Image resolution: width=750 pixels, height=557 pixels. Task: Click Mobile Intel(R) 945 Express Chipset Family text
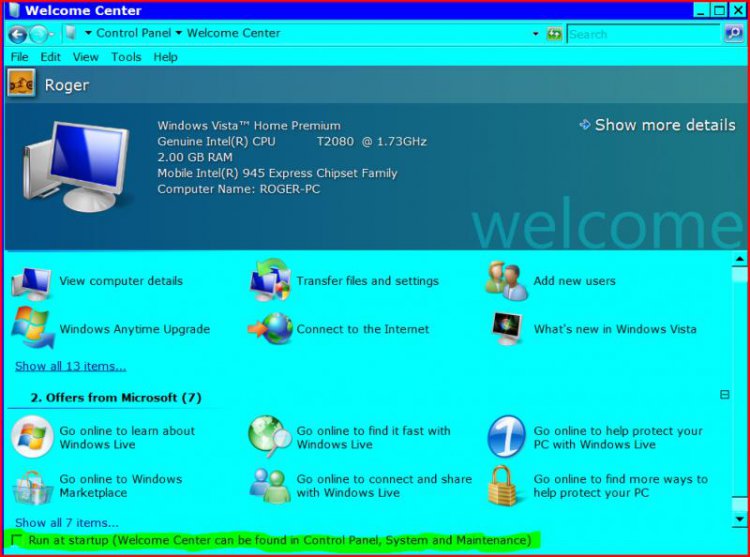277,173
